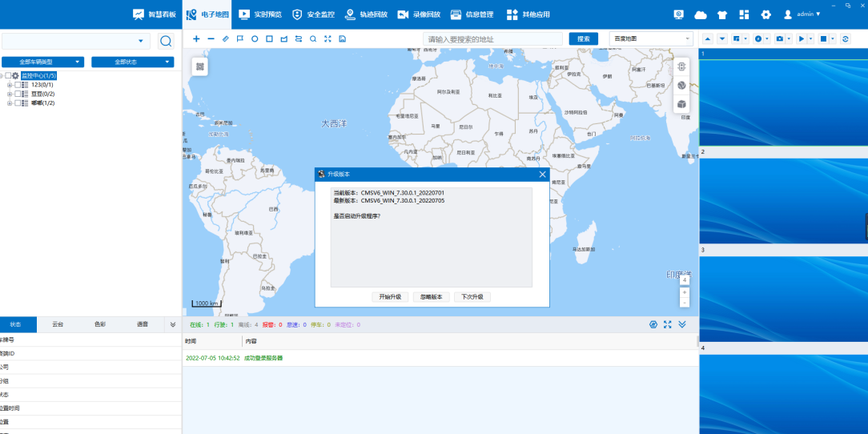This screenshot has height=434, width=868.
Task: Click the video snapshot camera icon
Action: 779,38
